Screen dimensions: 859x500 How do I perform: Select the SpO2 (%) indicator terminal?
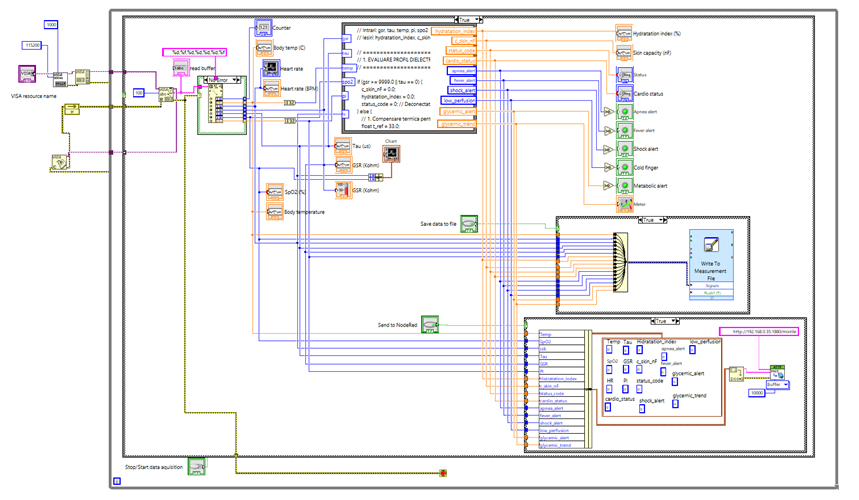pyautogui.click(x=274, y=192)
